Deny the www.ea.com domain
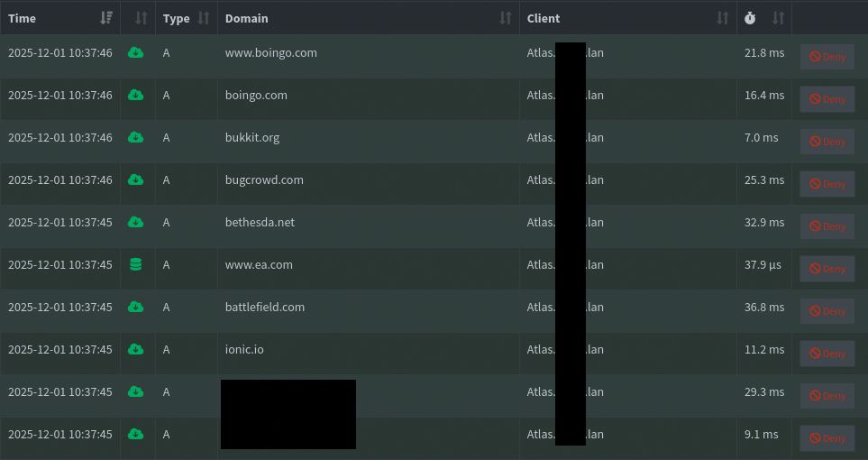This screenshot has width=868, height=460. tap(827, 269)
